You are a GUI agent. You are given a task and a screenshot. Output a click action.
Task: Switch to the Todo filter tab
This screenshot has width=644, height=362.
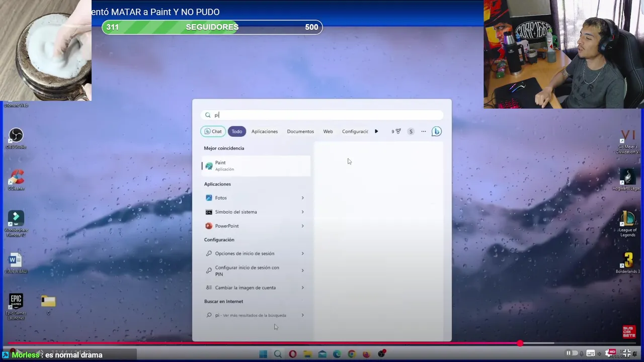tap(237, 131)
